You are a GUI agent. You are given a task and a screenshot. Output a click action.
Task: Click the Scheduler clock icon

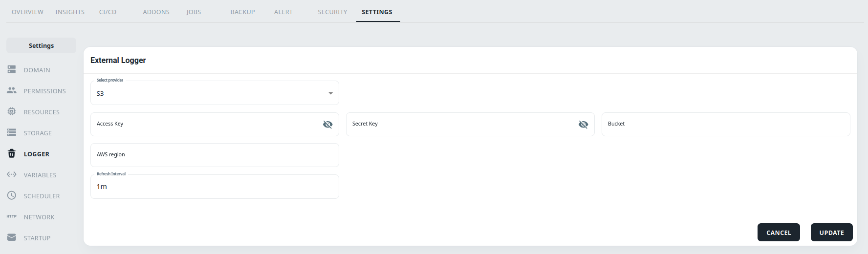click(12, 196)
